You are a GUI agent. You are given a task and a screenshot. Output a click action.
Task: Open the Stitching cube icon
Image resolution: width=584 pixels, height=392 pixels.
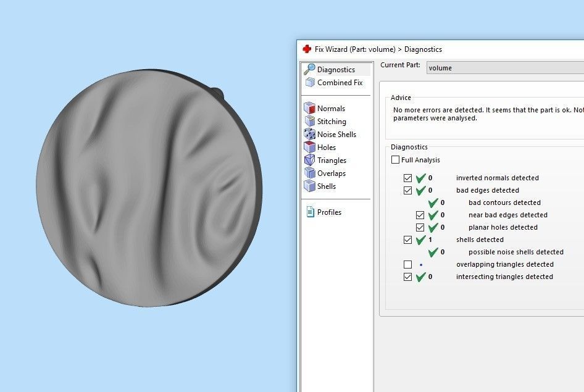[x=309, y=122]
